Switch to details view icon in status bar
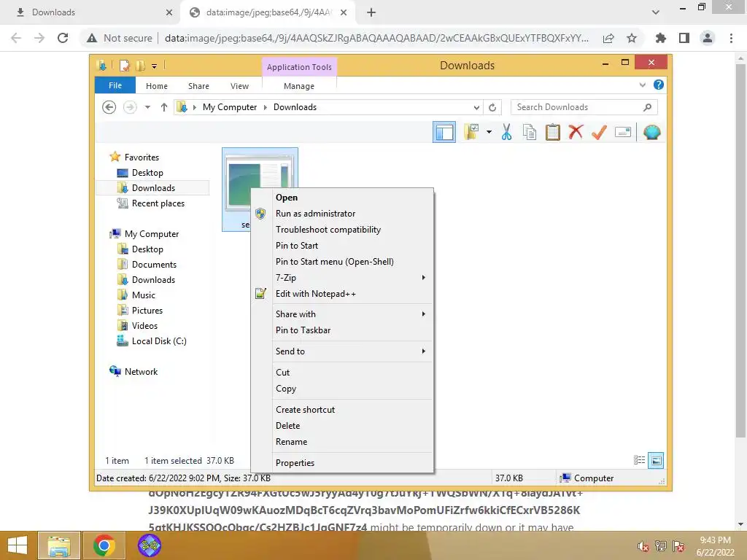Viewport: 747px width, 560px height. [639, 460]
